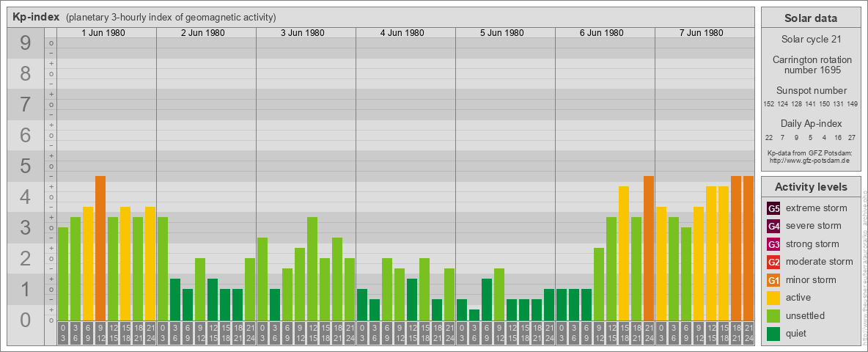Click the yellow 0-3 bar on 7 Jun
Image resolution: width=868 pixels, height=352 pixels.
(661, 263)
